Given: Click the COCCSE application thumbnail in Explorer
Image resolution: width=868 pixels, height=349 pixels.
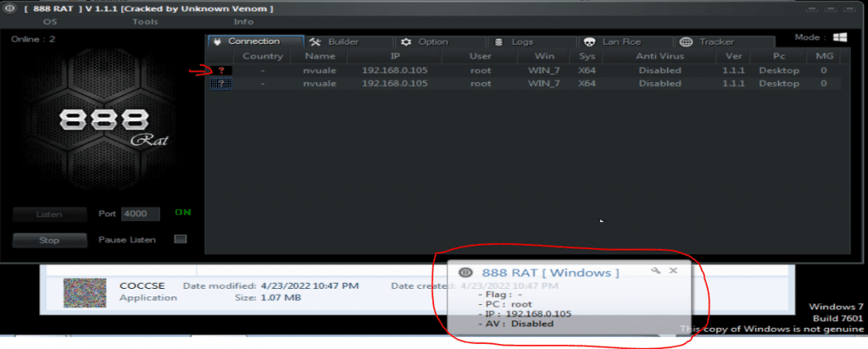Looking at the screenshot, I should [84, 293].
